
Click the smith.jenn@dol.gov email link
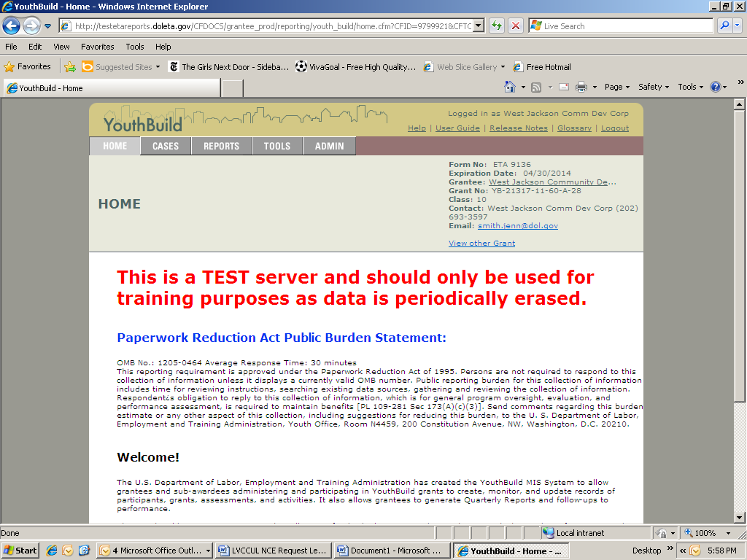tap(517, 226)
